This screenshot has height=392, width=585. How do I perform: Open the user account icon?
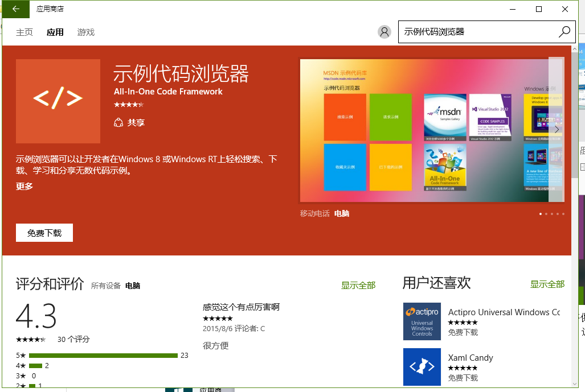tap(384, 32)
